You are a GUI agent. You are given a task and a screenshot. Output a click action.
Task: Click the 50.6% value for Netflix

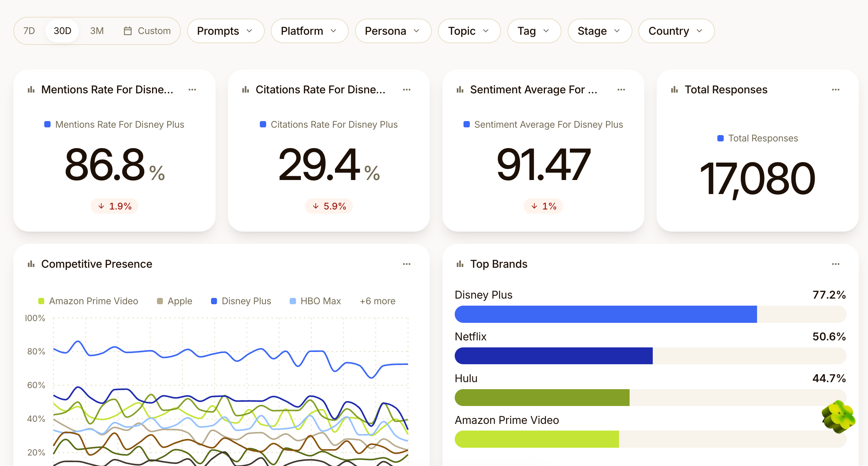click(829, 337)
